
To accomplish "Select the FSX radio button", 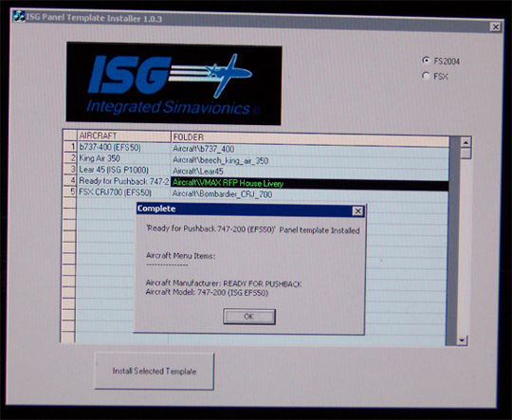I will 425,76.
